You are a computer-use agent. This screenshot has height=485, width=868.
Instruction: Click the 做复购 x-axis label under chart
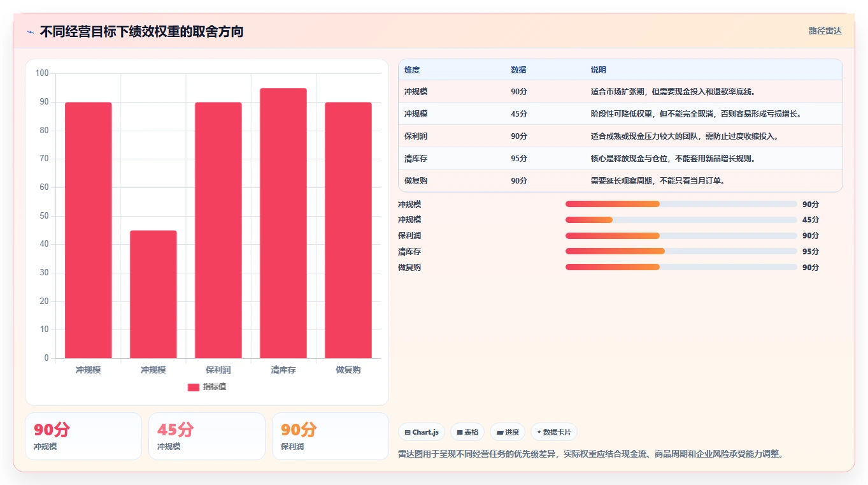point(348,370)
